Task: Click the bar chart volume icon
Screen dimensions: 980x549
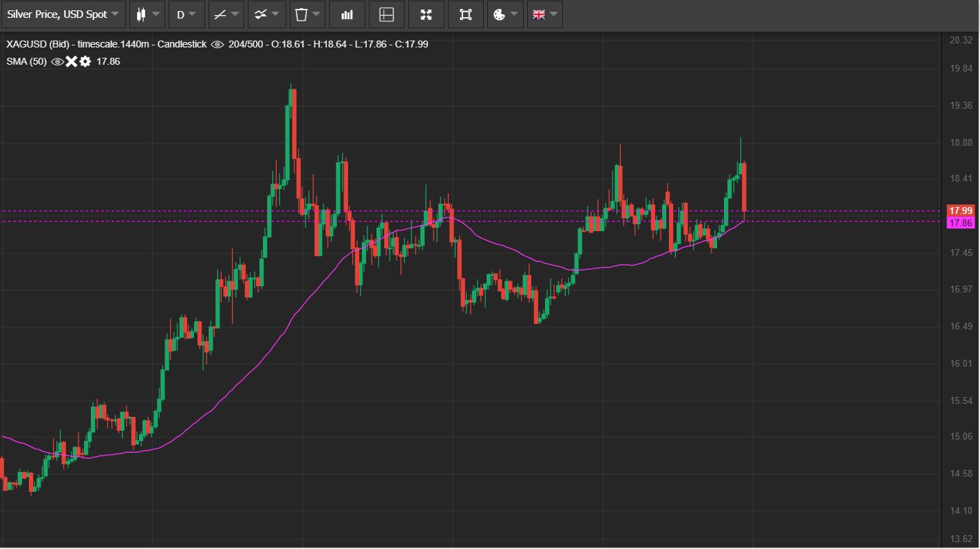Action: (x=347, y=14)
